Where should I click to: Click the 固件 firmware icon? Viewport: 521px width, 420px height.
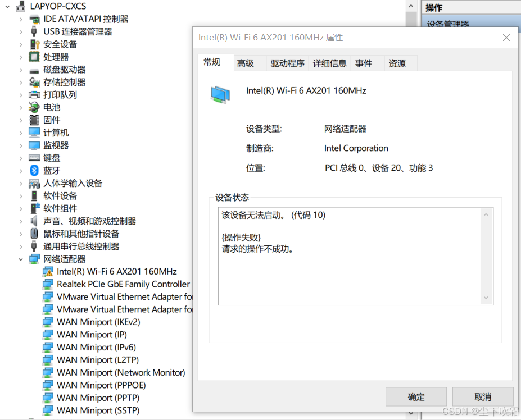point(34,120)
